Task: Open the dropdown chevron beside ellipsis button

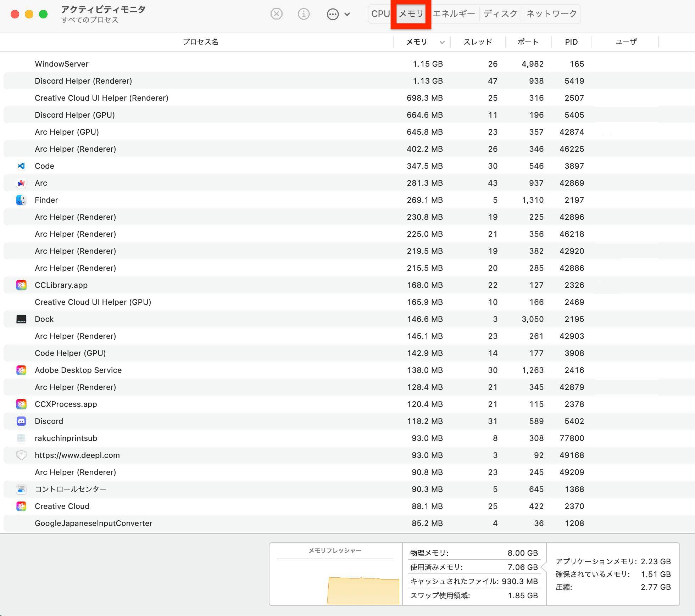Action: click(347, 14)
